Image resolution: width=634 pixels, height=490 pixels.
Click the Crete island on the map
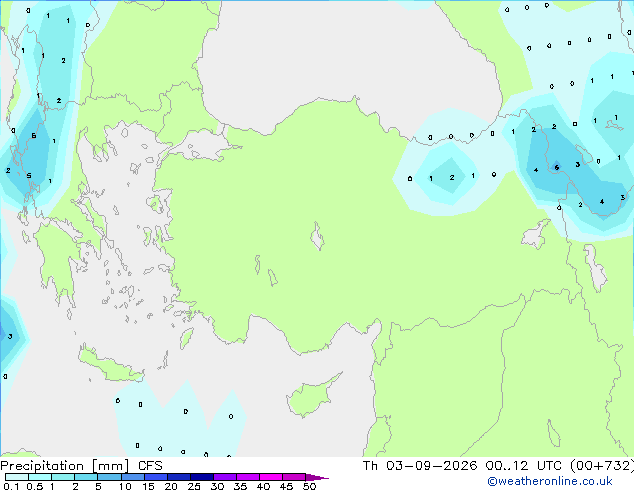[110, 365]
